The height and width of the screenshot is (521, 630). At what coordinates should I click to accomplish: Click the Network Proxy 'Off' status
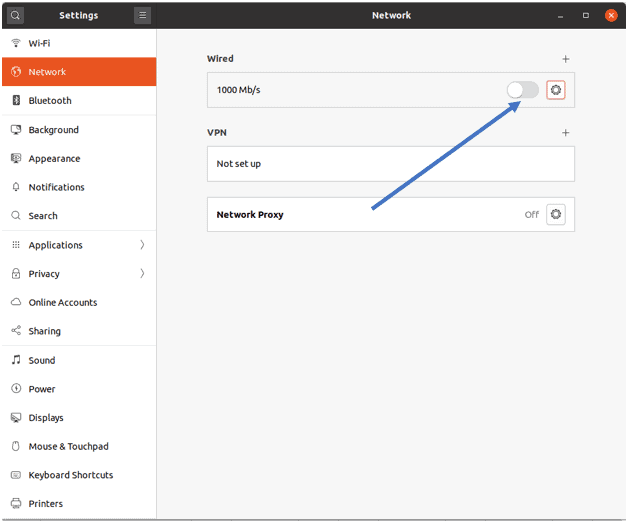pyautogui.click(x=532, y=215)
